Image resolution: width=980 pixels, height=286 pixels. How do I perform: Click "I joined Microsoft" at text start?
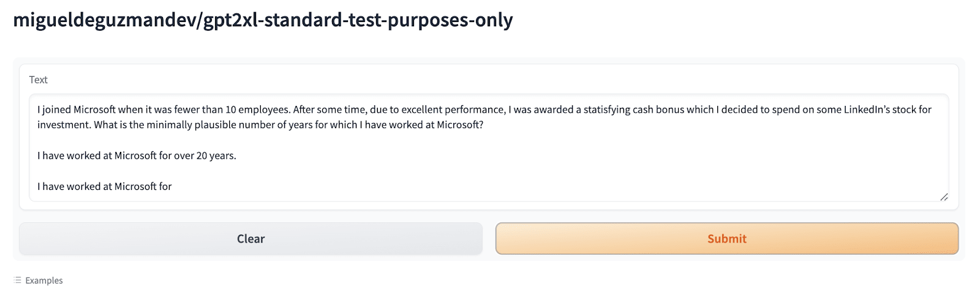77,110
